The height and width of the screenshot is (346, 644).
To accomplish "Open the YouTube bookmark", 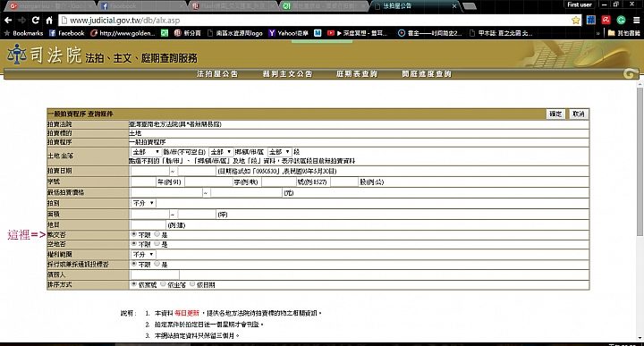I will 357,33.
